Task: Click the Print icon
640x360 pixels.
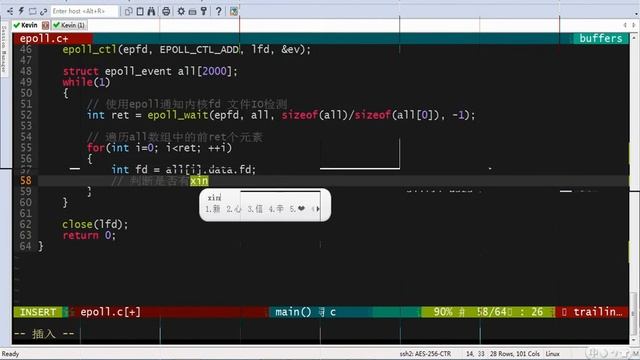Action: [166, 11]
